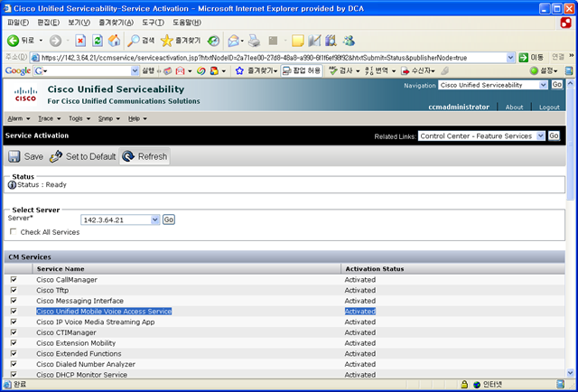Image resolution: width=578 pixels, height=392 pixels.
Task: Click Go beside the Server dropdown
Action: [x=169, y=219]
